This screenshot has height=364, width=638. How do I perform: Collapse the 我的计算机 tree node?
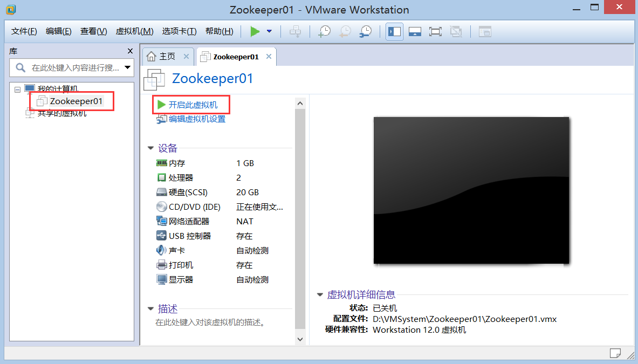point(17,90)
